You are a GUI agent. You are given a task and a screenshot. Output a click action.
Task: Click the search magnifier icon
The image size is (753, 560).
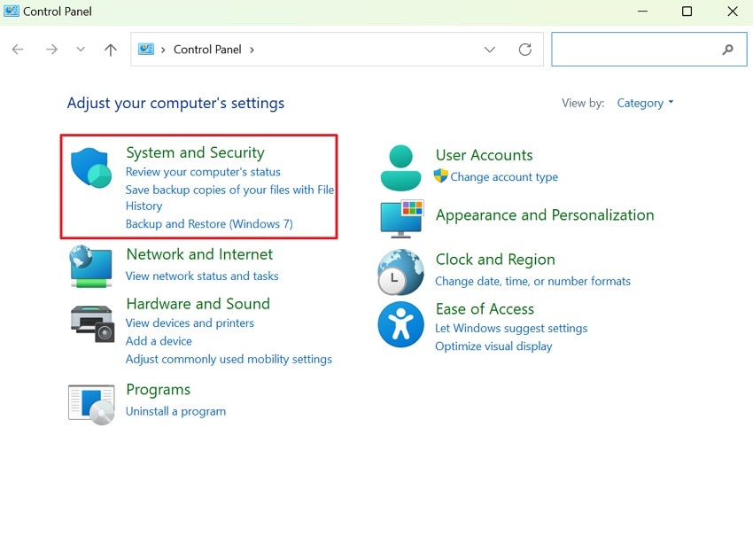click(x=728, y=49)
